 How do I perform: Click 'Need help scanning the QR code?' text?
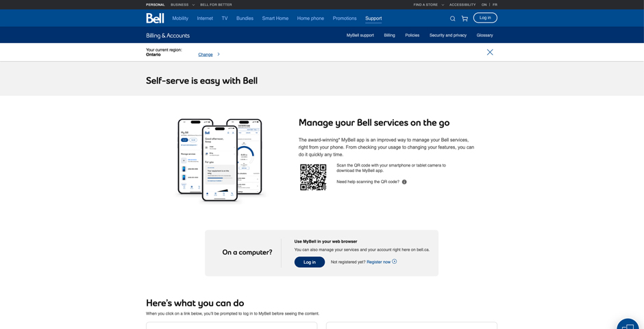368,182
